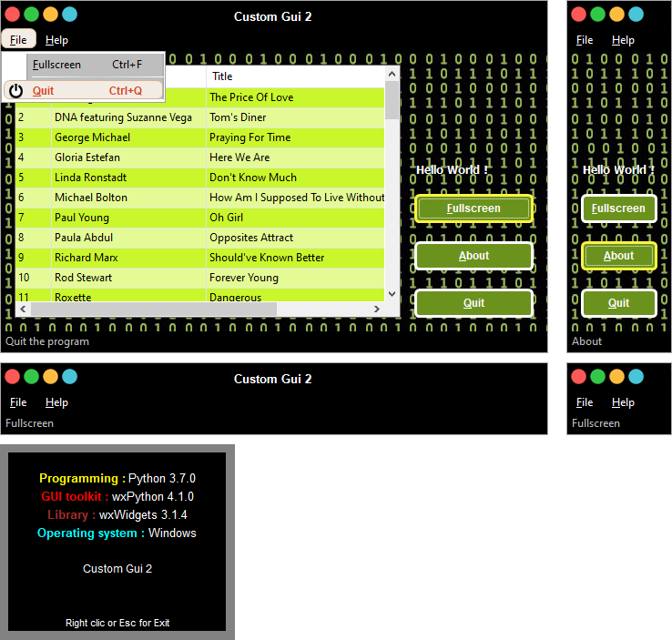Open Help menu in the bottom-left window

pyautogui.click(x=56, y=402)
